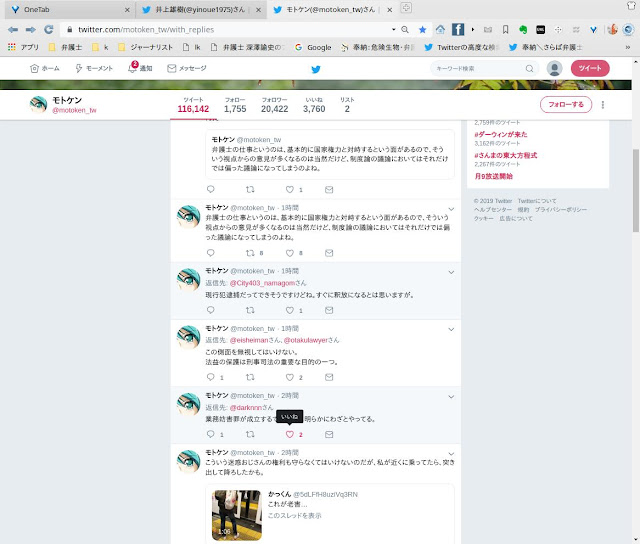640x544 pixels.
Task: Open the ツイート 116,142 stat
Action: coord(193,105)
